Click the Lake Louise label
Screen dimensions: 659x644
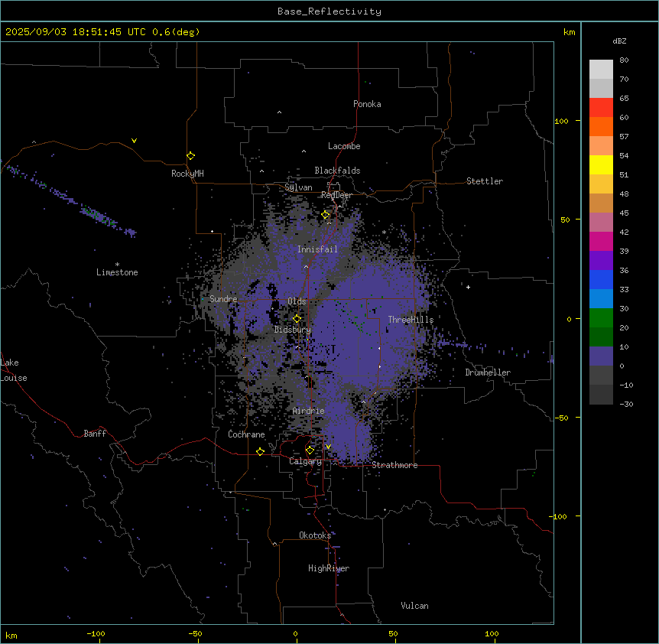[13, 370]
